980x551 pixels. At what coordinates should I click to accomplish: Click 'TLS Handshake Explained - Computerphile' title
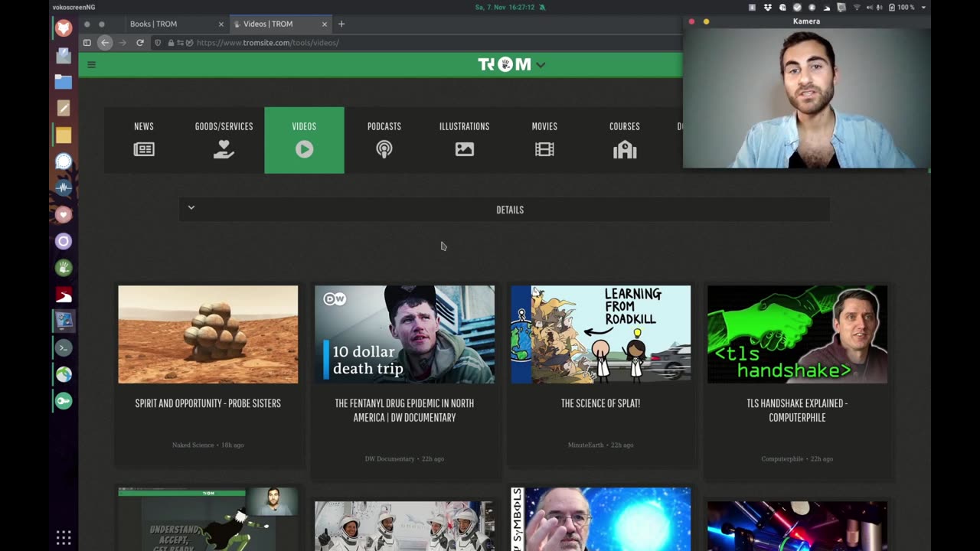click(x=797, y=410)
